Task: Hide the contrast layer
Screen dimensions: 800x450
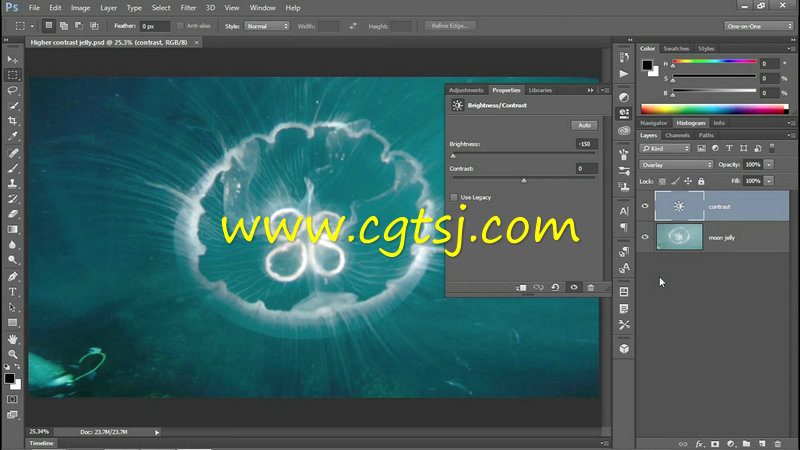Action: (645, 206)
